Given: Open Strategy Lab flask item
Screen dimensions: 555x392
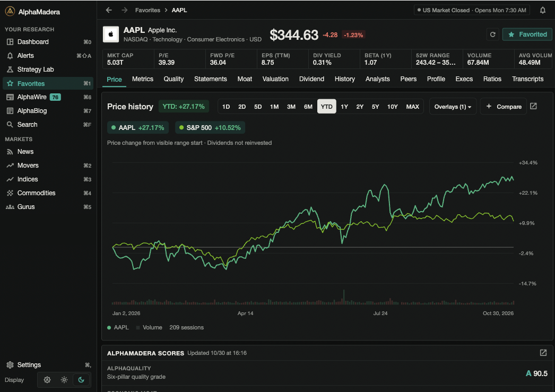Looking at the screenshot, I should 48,69.
